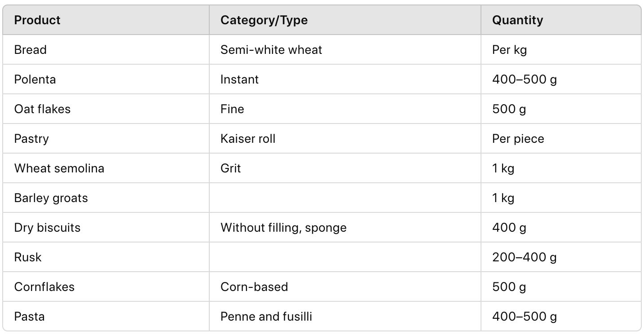The width and height of the screenshot is (644, 335).
Task: Click the Kaiser roll cell
Action: point(248,139)
